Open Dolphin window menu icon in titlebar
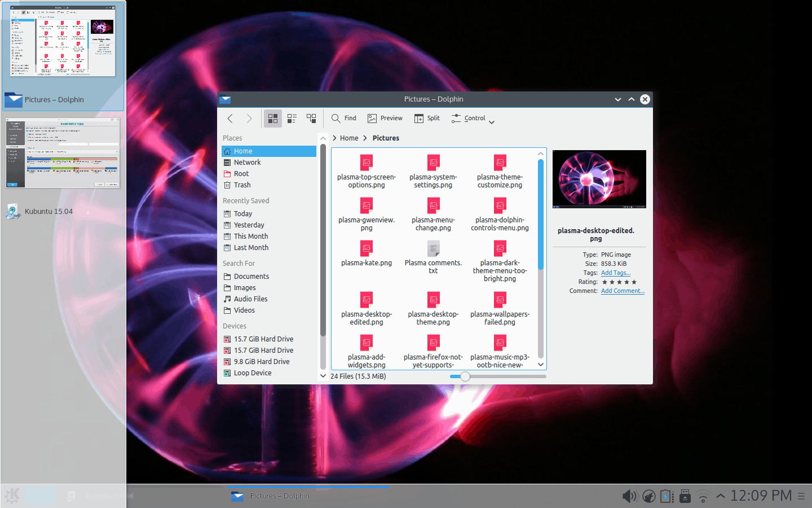Viewport: 812px width, 508px height. [x=226, y=99]
